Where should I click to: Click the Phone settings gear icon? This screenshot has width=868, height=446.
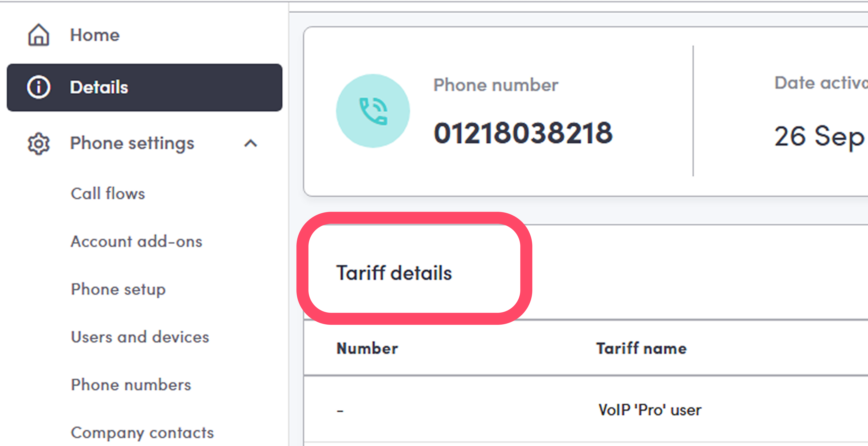(x=38, y=144)
